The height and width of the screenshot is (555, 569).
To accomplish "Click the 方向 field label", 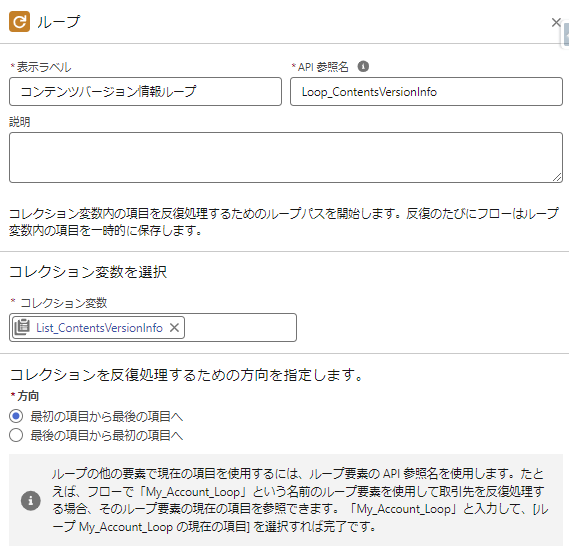I will click(28, 396).
